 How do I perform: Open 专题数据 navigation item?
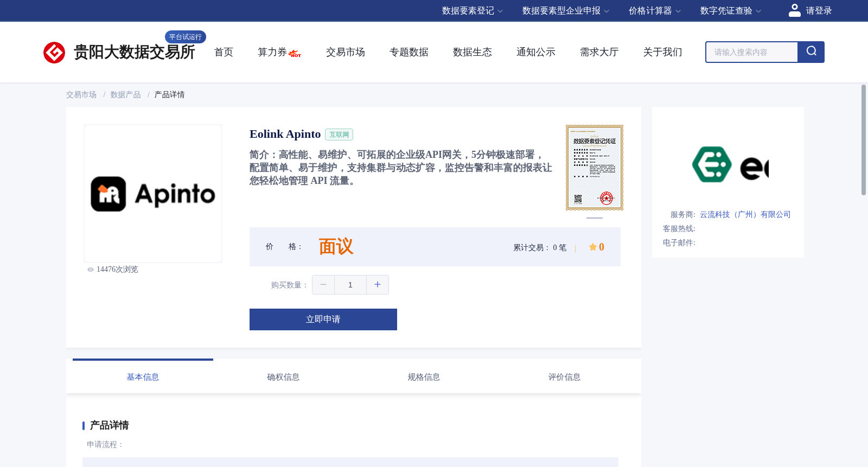point(409,52)
